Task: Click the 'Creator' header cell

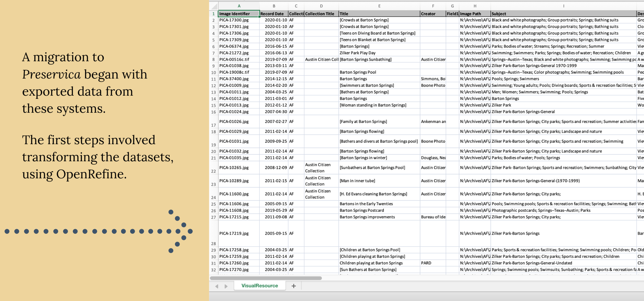Action: coord(433,14)
